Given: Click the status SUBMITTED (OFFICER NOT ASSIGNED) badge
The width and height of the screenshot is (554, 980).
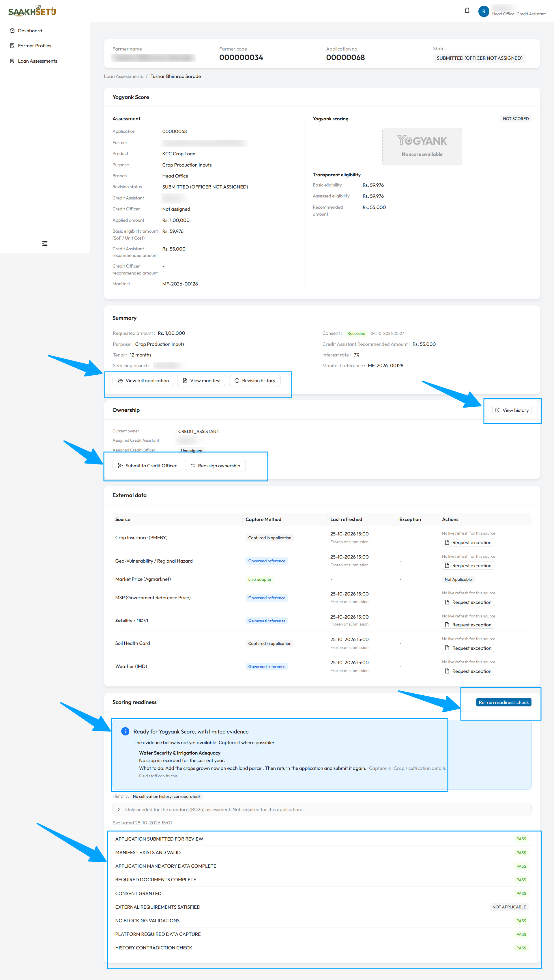Looking at the screenshot, I should [480, 58].
